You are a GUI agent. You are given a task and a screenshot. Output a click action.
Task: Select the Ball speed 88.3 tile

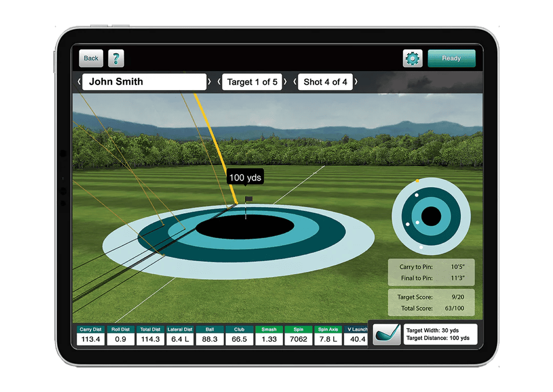click(x=209, y=335)
